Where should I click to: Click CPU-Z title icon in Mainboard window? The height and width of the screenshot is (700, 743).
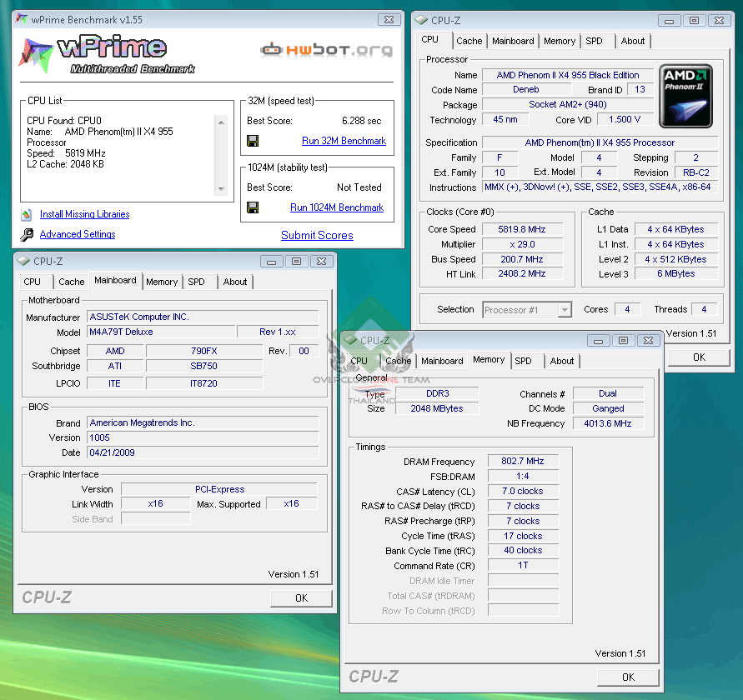(x=23, y=261)
